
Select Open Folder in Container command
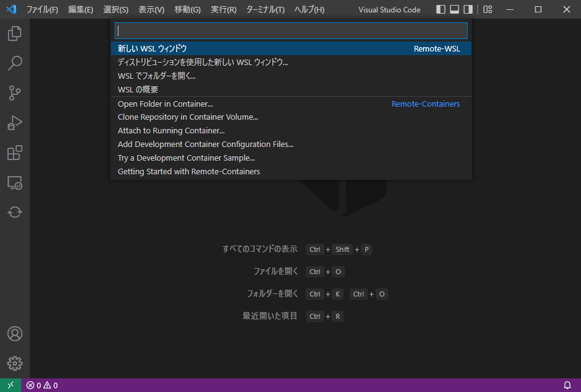291,104
